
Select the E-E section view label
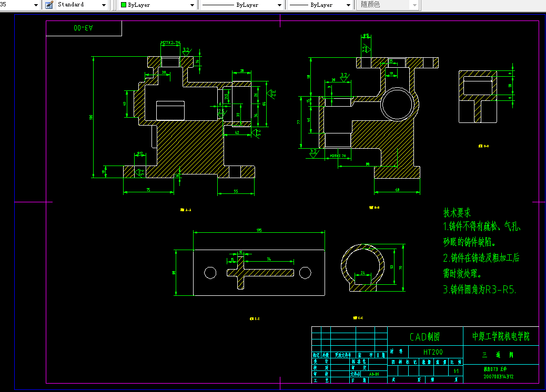coord(255,318)
